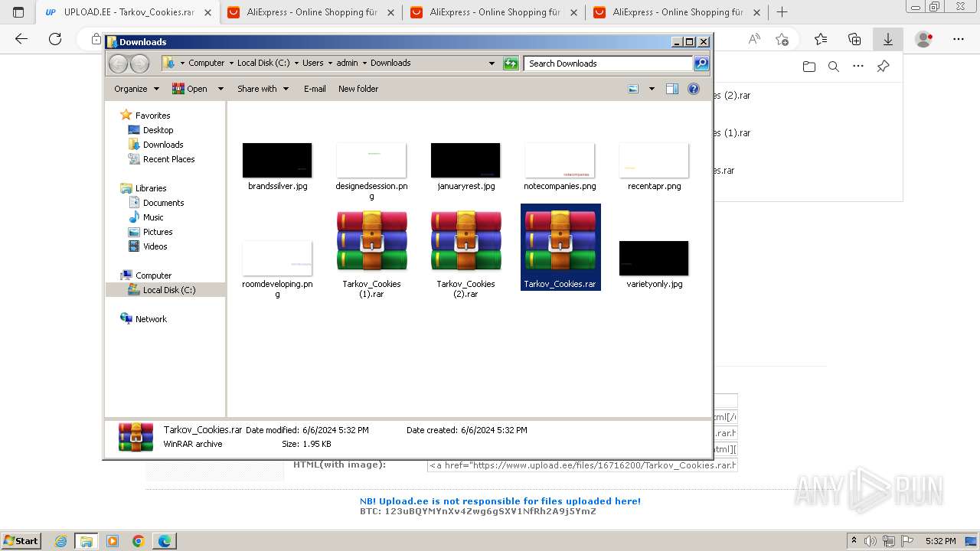Open browser Collections icon

[x=854, y=39]
